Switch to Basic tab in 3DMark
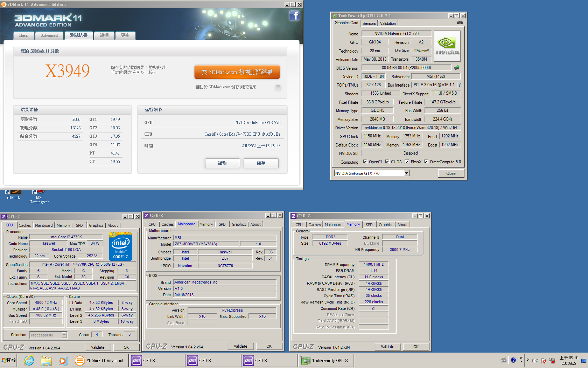This screenshot has height=368, width=588. coord(24,35)
